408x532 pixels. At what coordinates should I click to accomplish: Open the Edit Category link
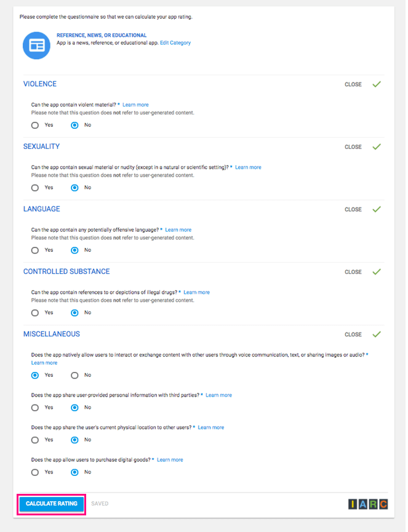point(175,43)
